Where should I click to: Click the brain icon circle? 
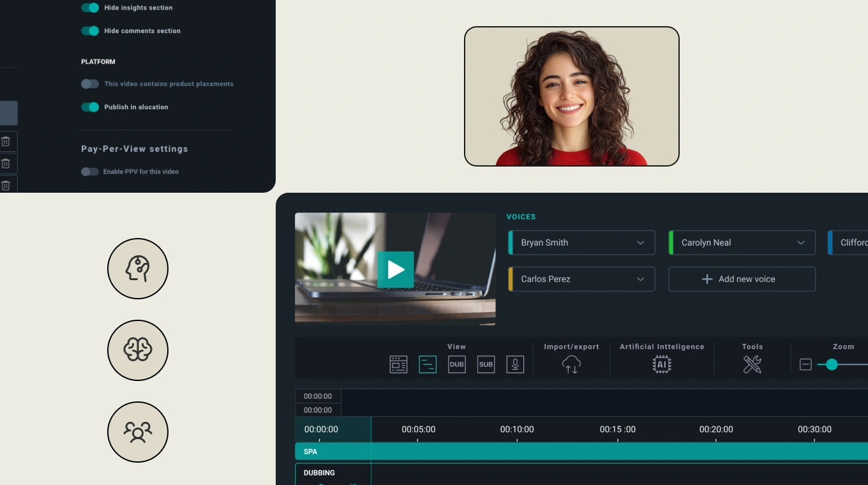coord(138,350)
